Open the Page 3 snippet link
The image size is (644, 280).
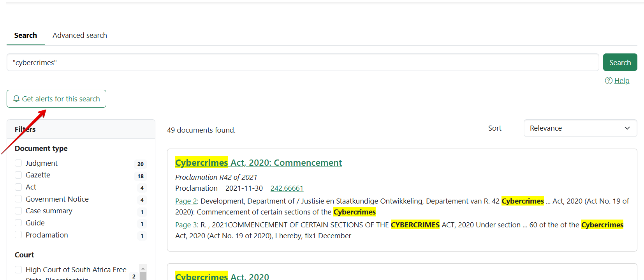pyautogui.click(x=186, y=225)
